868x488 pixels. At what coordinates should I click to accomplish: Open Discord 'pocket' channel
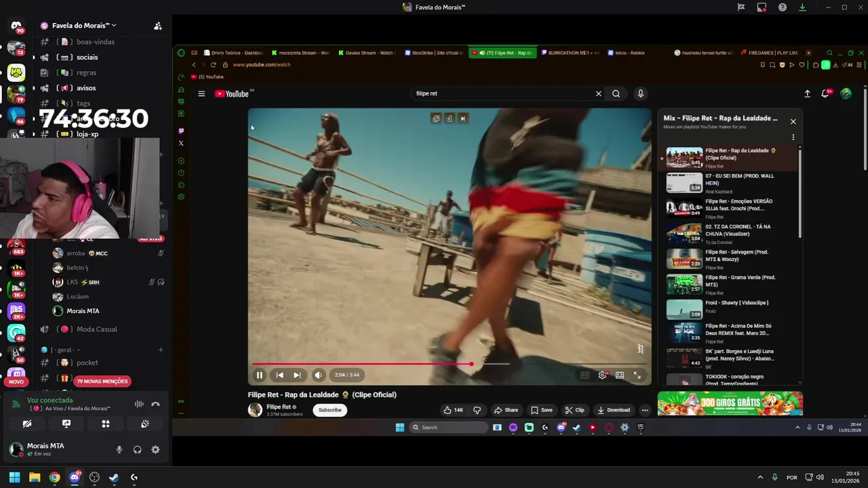coord(87,363)
